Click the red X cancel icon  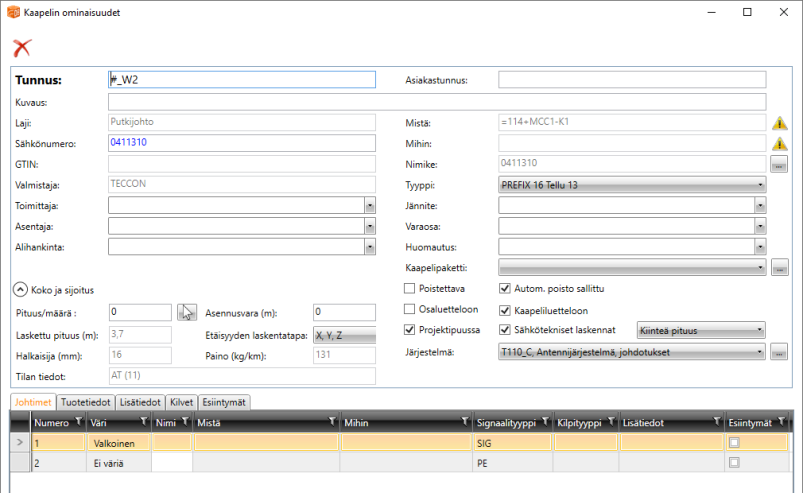22,47
